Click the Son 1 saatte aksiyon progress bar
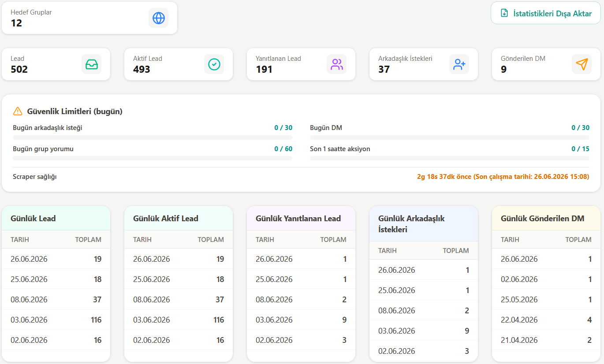Image resolution: width=604 pixels, height=364 pixels. click(x=450, y=158)
